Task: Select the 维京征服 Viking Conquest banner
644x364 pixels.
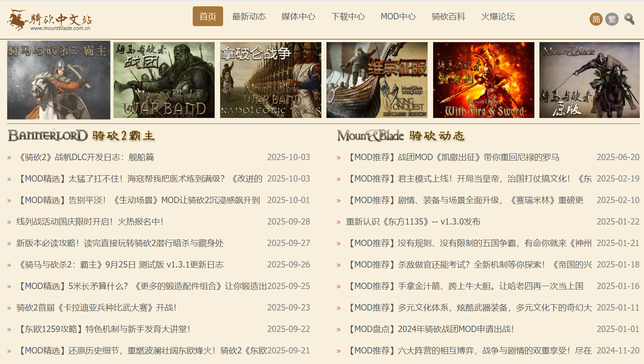Action: coord(377,80)
